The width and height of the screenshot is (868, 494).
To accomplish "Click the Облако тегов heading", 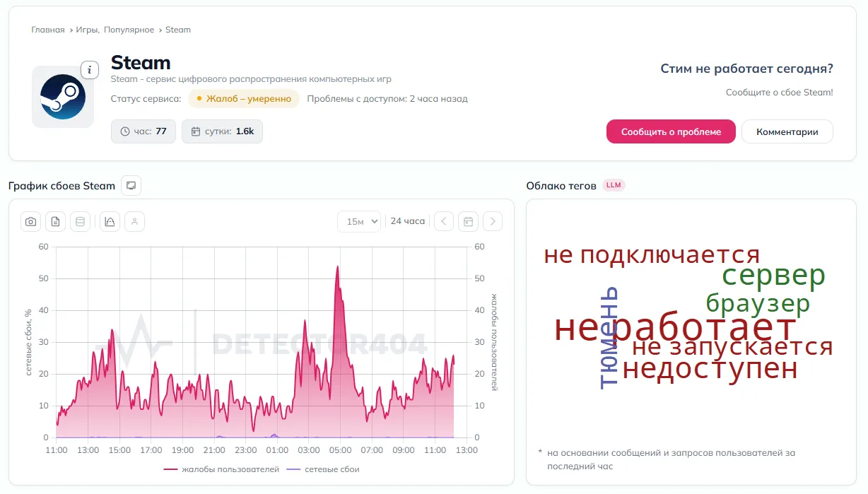I will click(x=562, y=186).
